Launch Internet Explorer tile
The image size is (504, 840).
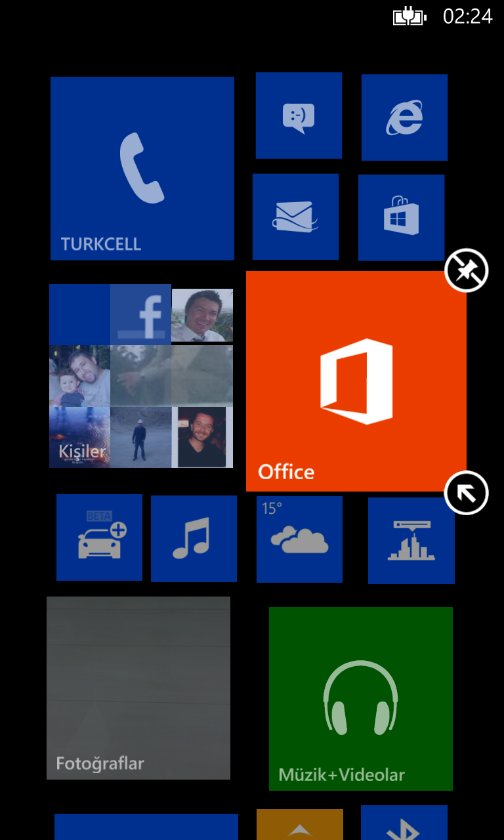coord(404,117)
